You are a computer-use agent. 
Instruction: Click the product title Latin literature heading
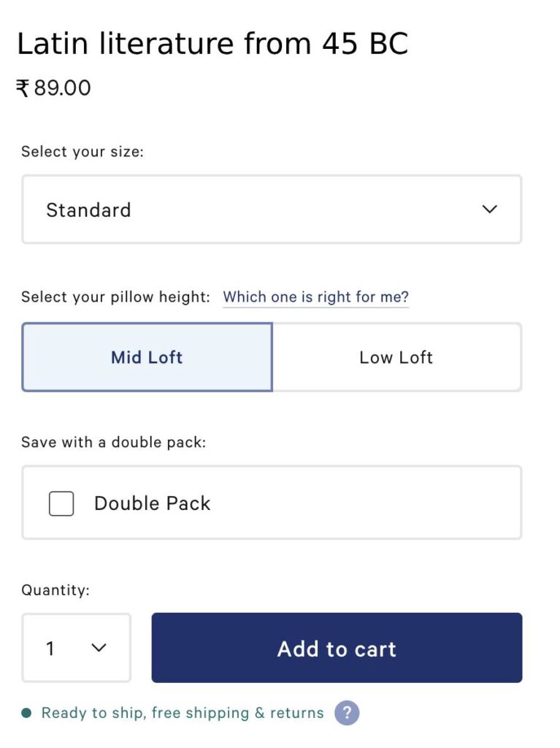212,43
